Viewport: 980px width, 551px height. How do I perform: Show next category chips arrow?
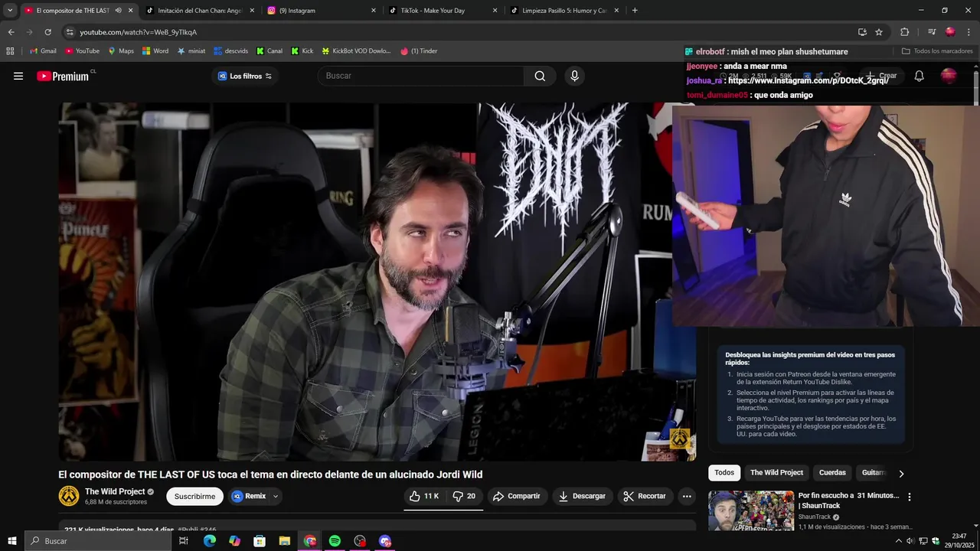coord(901,474)
